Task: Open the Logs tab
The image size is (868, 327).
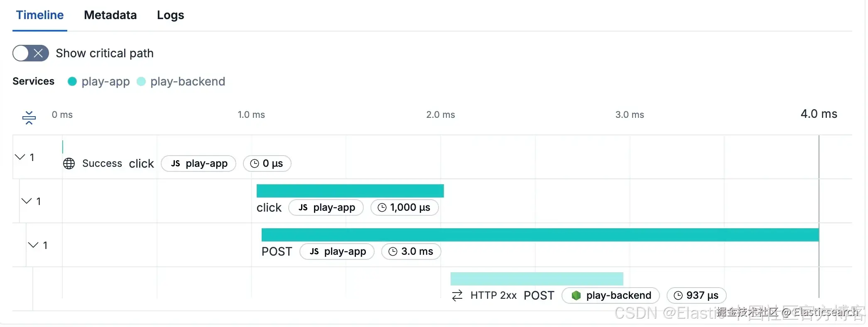Action: coord(170,15)
